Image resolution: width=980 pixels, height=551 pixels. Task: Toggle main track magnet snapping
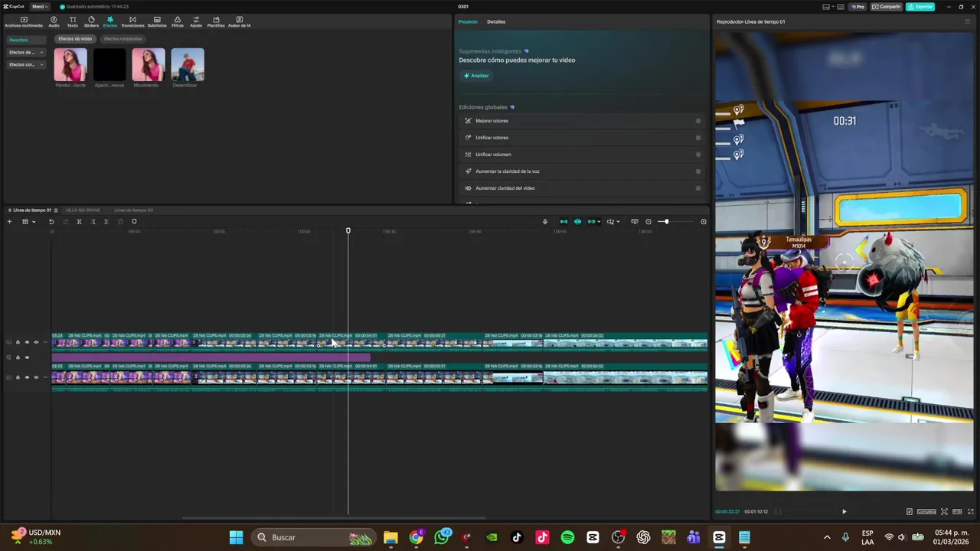[564, 222]
